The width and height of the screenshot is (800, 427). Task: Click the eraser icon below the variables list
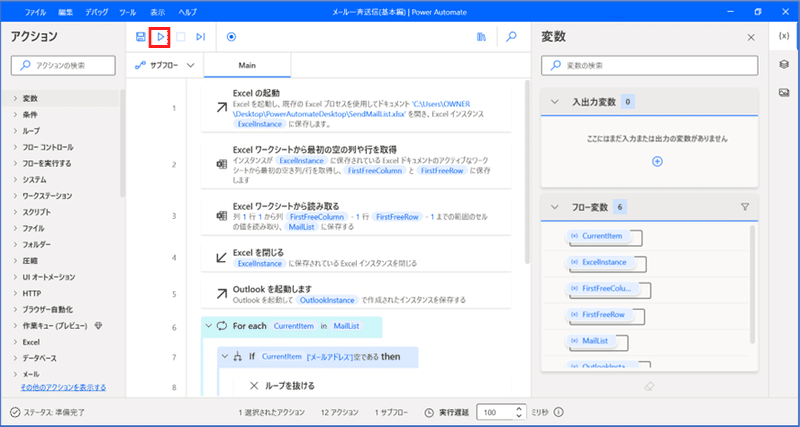click(649, 387)
